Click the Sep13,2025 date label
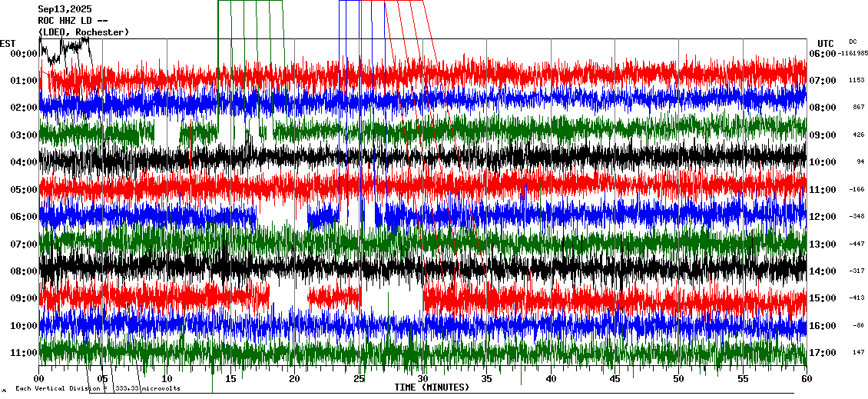Screen dimensions: 868x399 click(65, 9)
